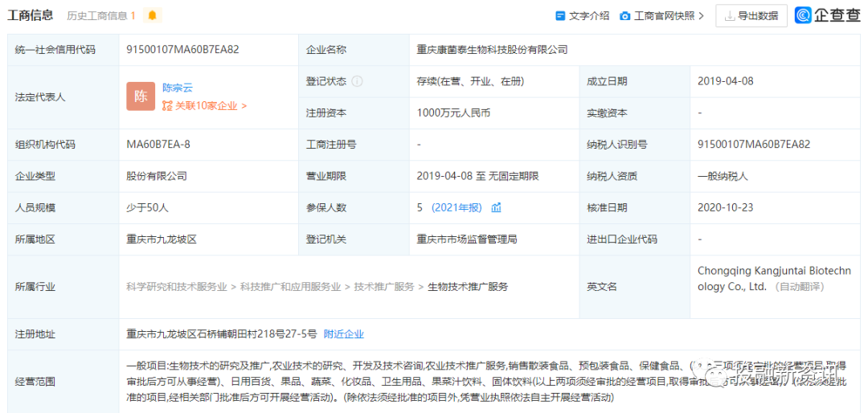Click the 自动翻译 label

coord(800,287)
